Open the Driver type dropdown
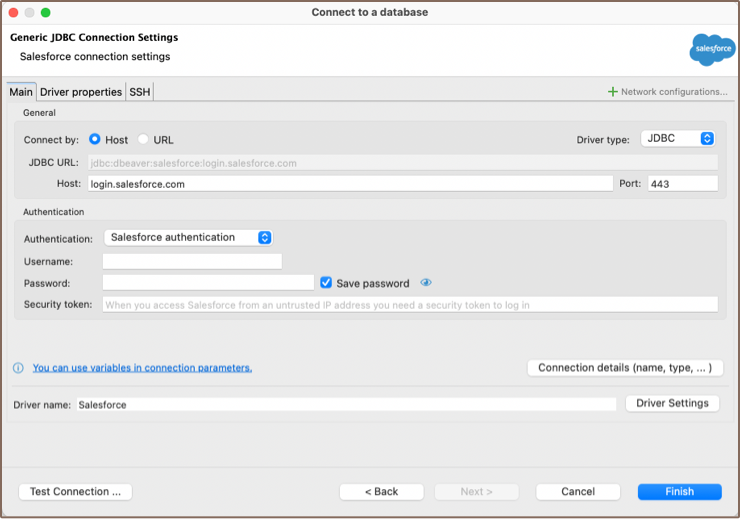This screenshot has width=740, height=519. point(678,139)
